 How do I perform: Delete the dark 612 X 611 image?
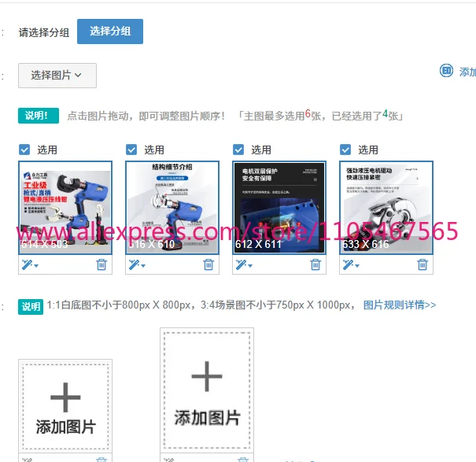[315, 264]
